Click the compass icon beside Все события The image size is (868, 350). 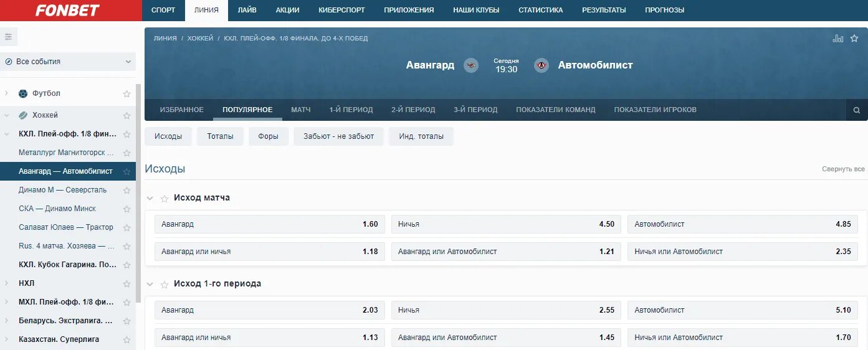[x=9, y=62]
